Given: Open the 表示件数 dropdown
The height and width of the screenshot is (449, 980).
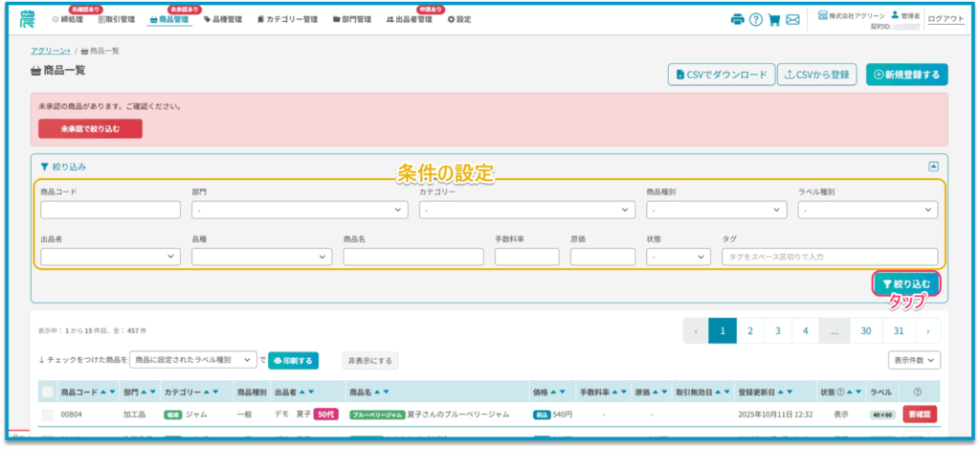Looking at the screenshot, I should coord(914,360).
